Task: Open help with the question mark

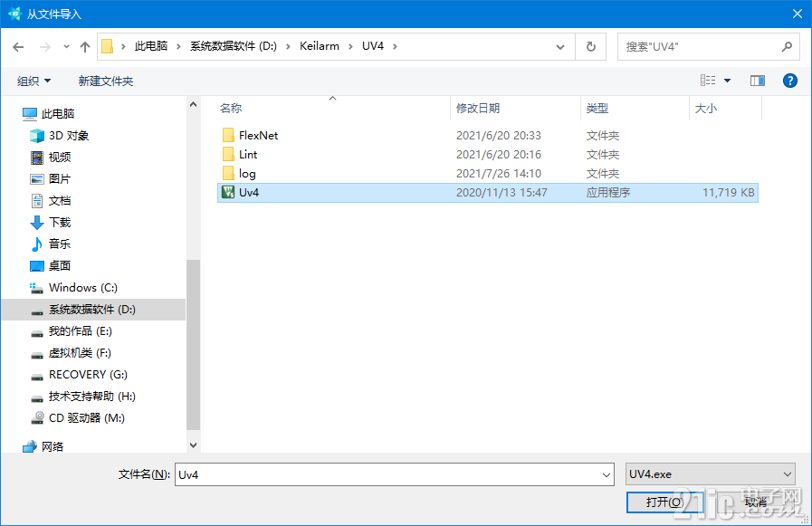Action: click(789, 81)
